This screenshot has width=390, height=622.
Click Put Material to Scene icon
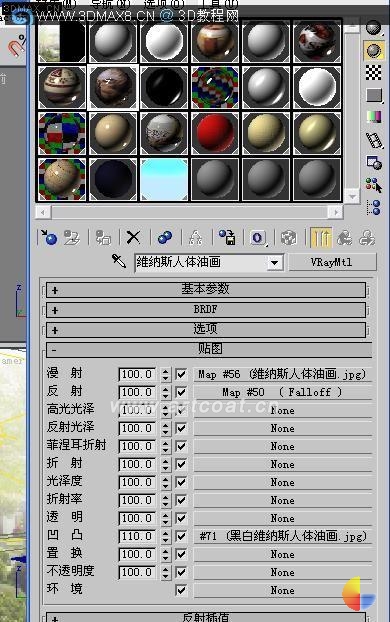[x=72, y=237]
